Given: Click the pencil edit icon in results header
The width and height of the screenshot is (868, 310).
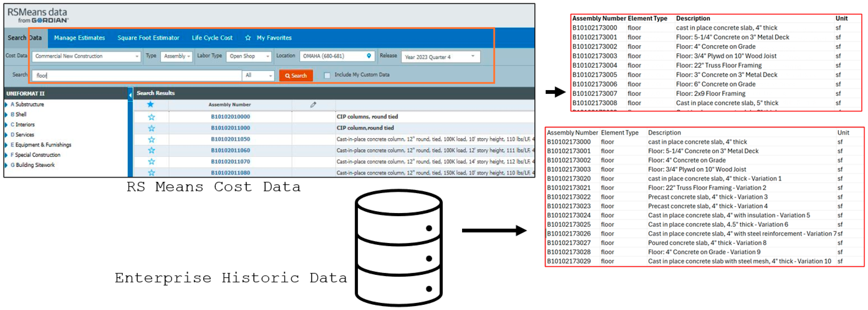Looking at the screenshot, I should [313, 105].
